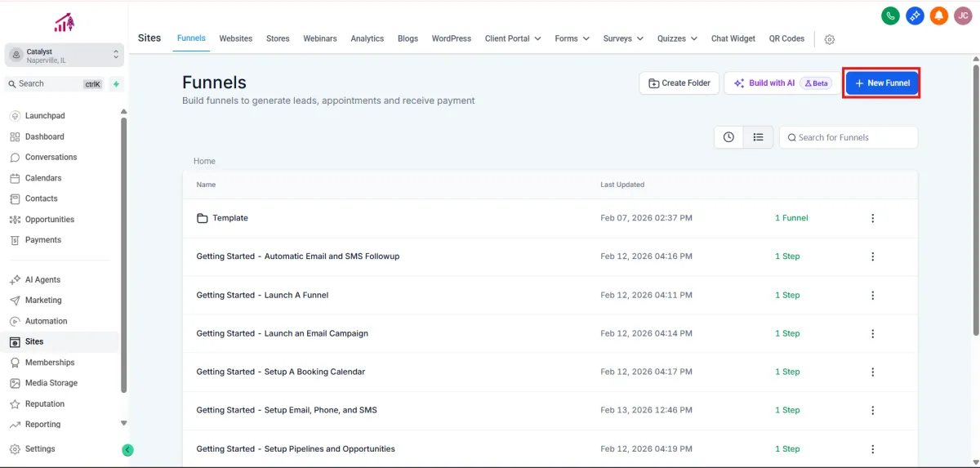The height and width of the screenshot is (468, 980).
Task: Click Build with AI Beta button
Action: (x=781, y=83)
